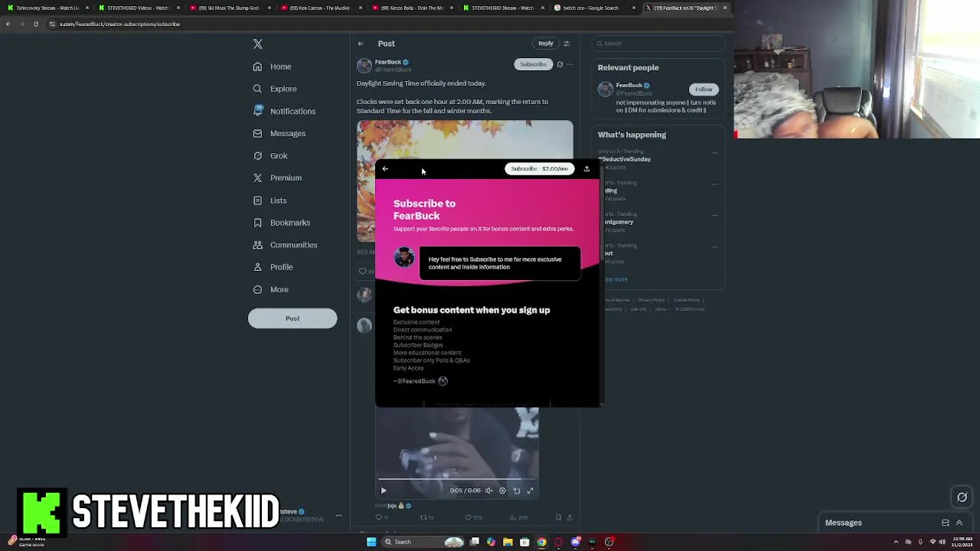
Task: Switch to STEVETHEKIID Videos tab
Action: point(138,8)
